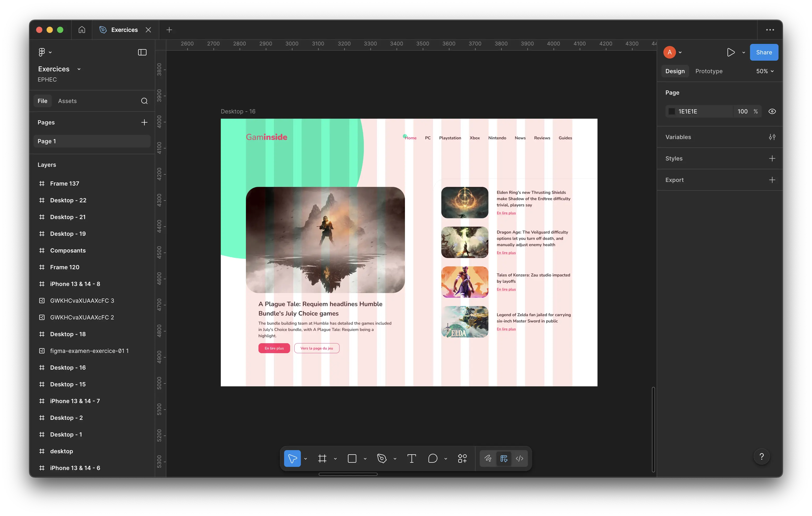Select the Pen tool
Screen dimensions: 812x516
click(381, 458)
